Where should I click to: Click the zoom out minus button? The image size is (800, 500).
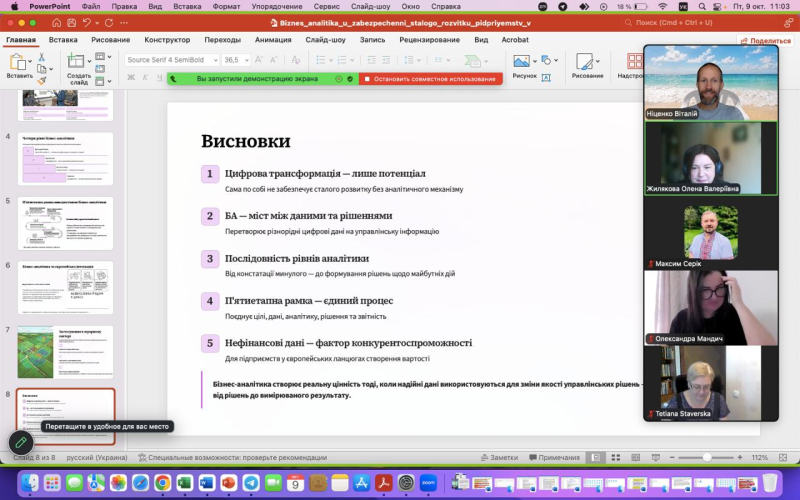(672, 458)
